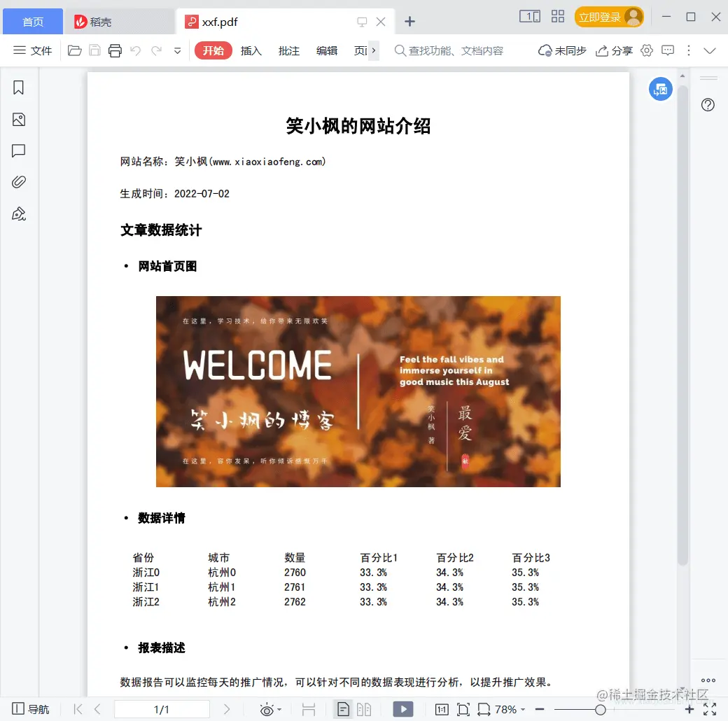Click fit width icon
Screen dimensions: 728x721
tap(484, 709)
